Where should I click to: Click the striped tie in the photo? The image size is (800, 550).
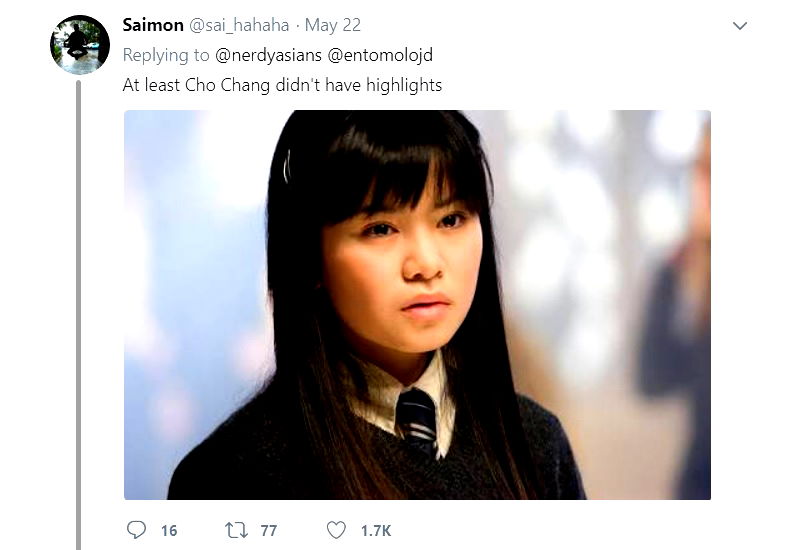[x=417, y=421]
